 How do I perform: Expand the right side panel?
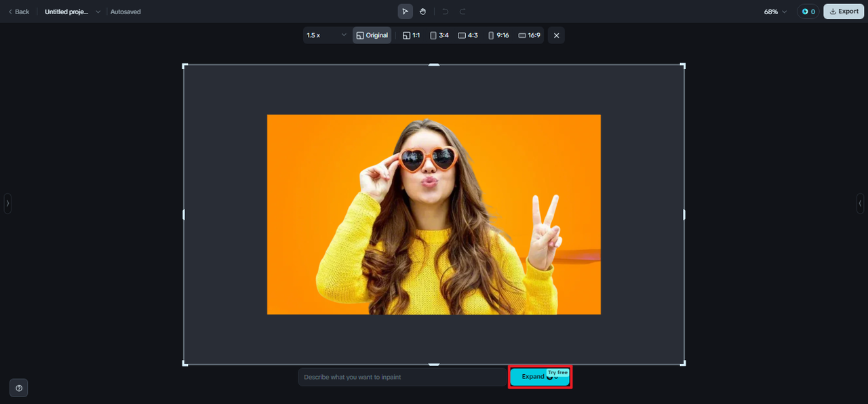tap(860, 203)
